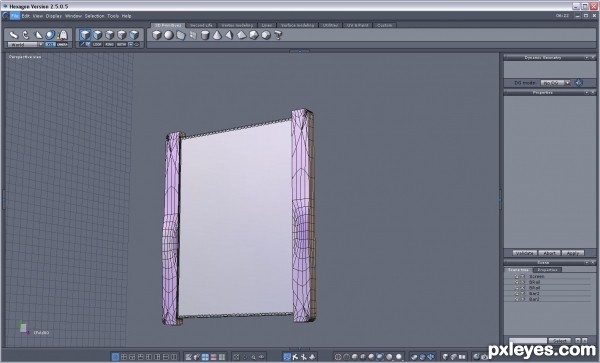Toggle visibility of first Bar2 item

point(516,294)
